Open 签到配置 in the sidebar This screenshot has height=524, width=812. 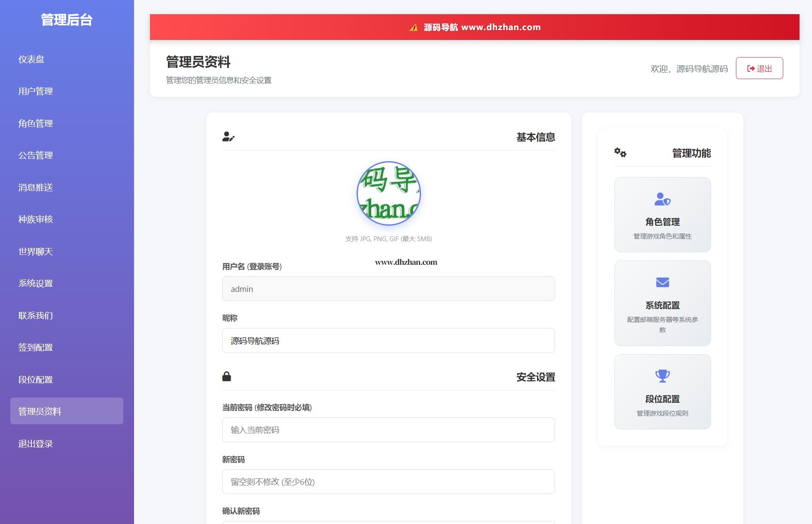[x=36, y=347]
